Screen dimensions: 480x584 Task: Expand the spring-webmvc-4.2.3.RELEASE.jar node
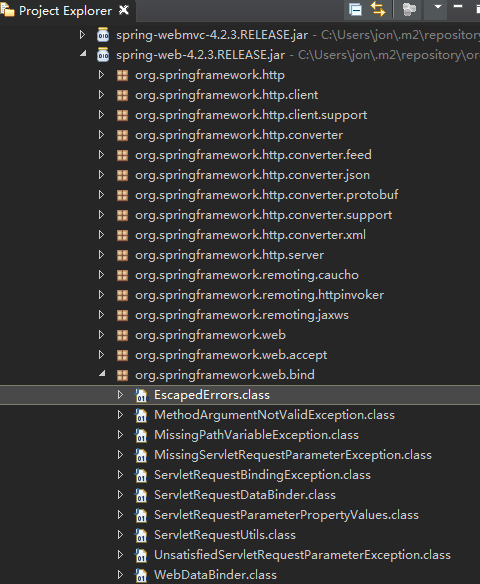point(82,35)
